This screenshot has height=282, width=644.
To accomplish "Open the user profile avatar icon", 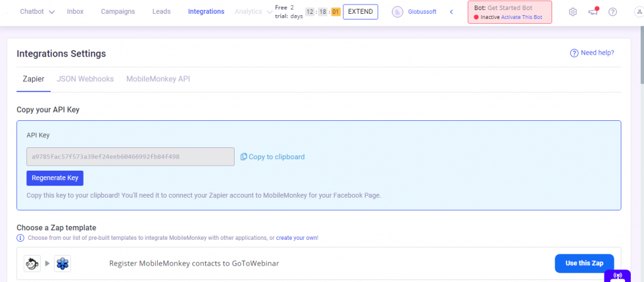I will [x=639, y=12].
